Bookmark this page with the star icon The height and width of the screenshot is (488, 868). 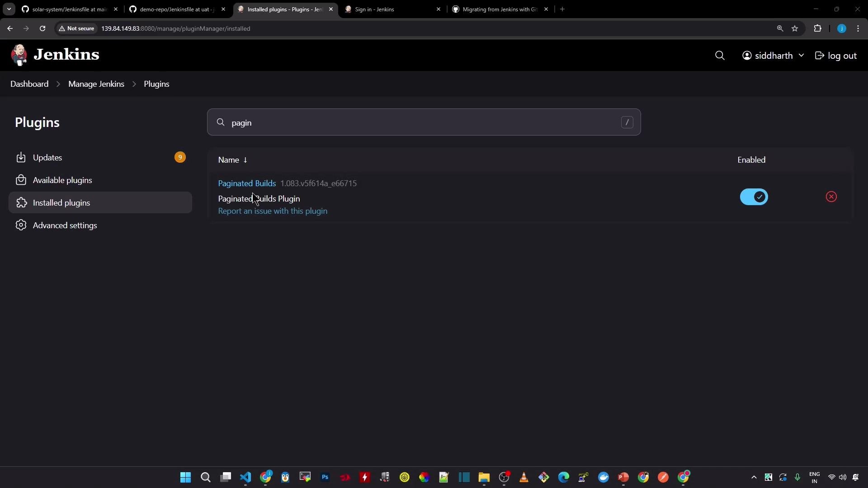pos(795,28)
